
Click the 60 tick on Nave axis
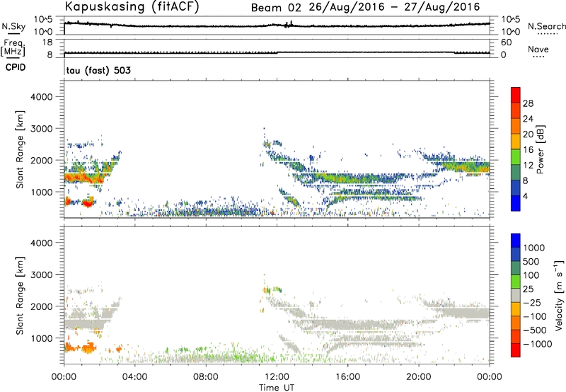pos(507,42)
